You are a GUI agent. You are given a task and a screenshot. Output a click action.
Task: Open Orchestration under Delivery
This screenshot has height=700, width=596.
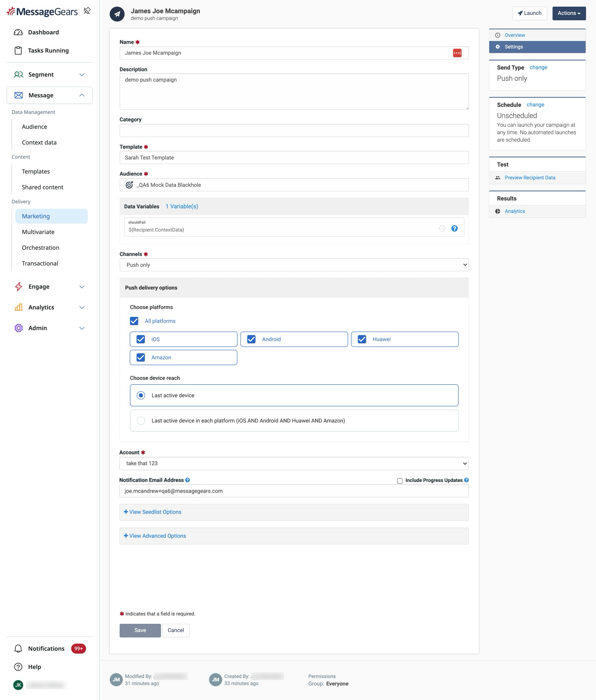pyautogui.click(x=41, y=248)
